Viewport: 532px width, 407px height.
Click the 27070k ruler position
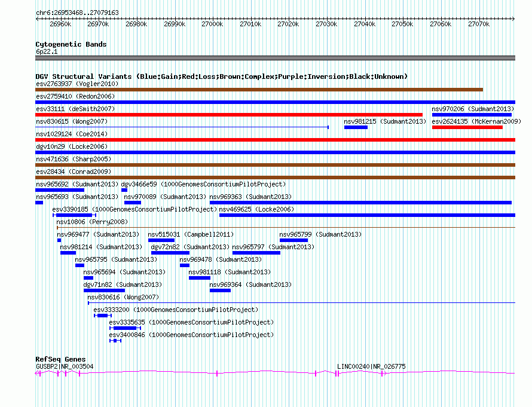(479, 24)
